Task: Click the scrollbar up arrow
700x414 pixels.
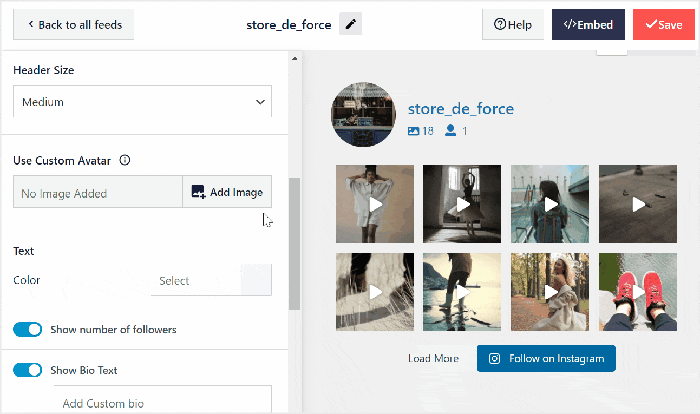Action: tap(294, 59)
